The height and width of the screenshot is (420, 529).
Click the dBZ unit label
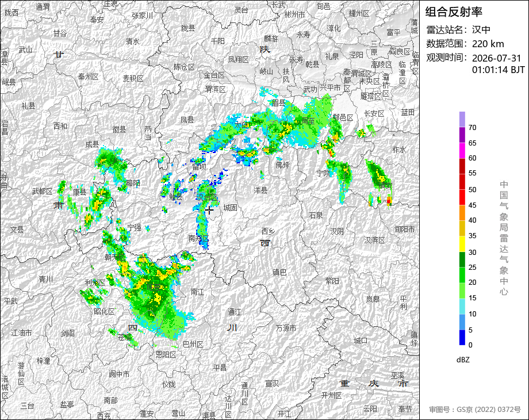click(x=463, y=360)
